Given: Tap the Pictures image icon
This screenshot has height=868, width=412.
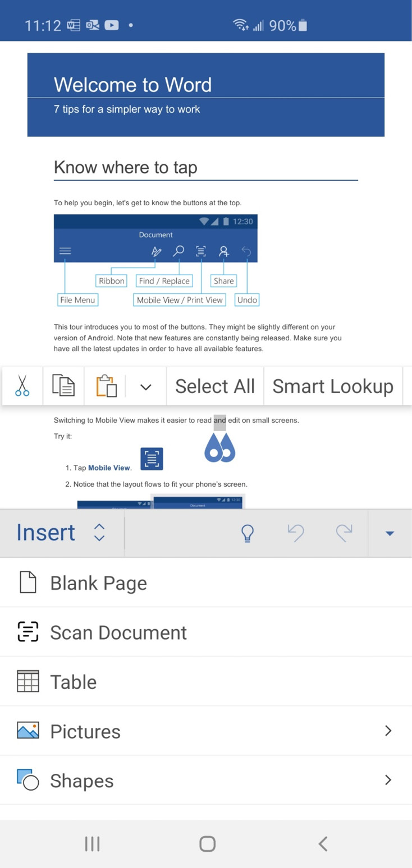Looking at the screenshot, I should pos(28,731).
